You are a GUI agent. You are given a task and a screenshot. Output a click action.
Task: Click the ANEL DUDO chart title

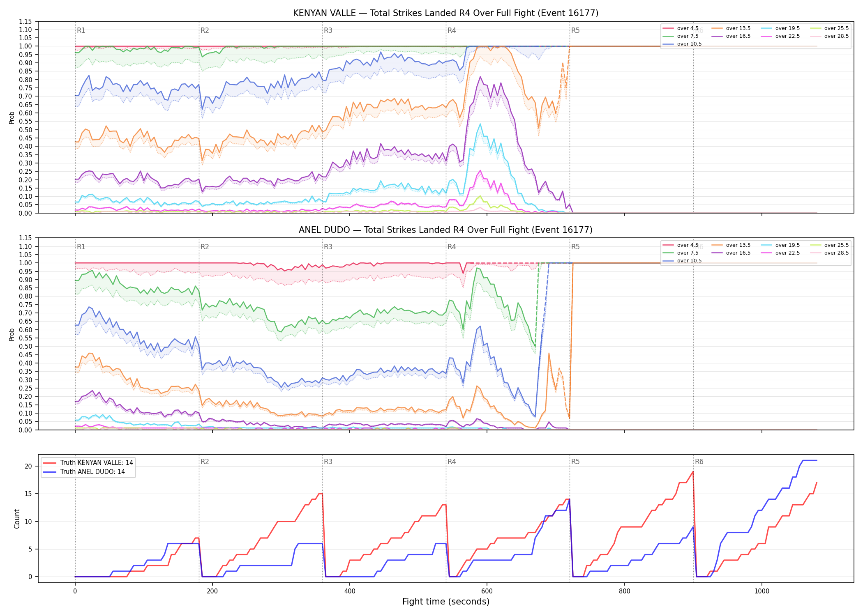pyautogui.click(x=445, y=230)
